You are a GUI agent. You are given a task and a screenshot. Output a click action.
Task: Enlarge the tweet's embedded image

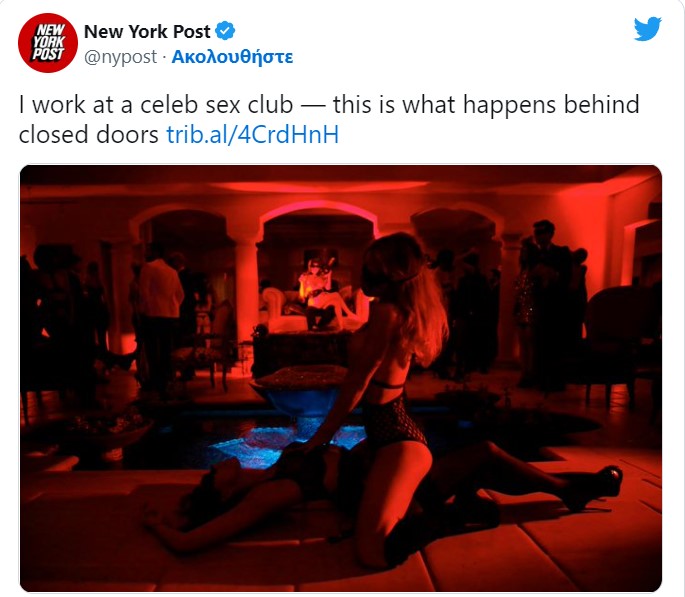tap(341, 378)
